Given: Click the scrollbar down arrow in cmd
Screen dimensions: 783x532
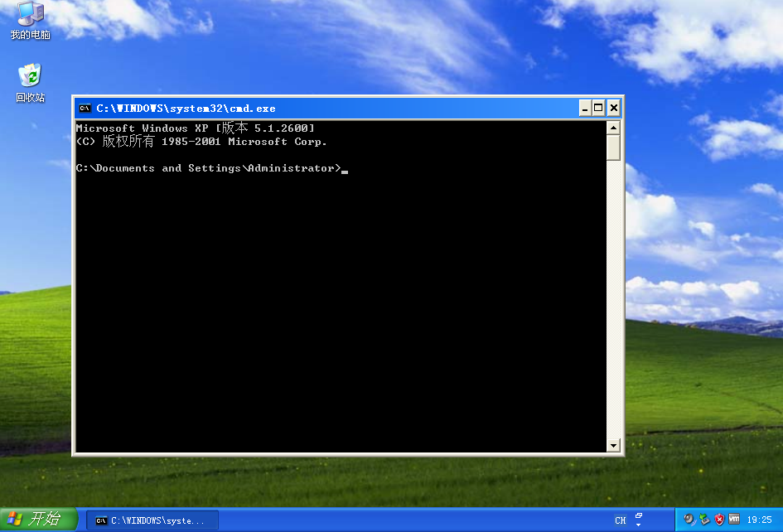Looking at the screenshot, I should point(613,446).
